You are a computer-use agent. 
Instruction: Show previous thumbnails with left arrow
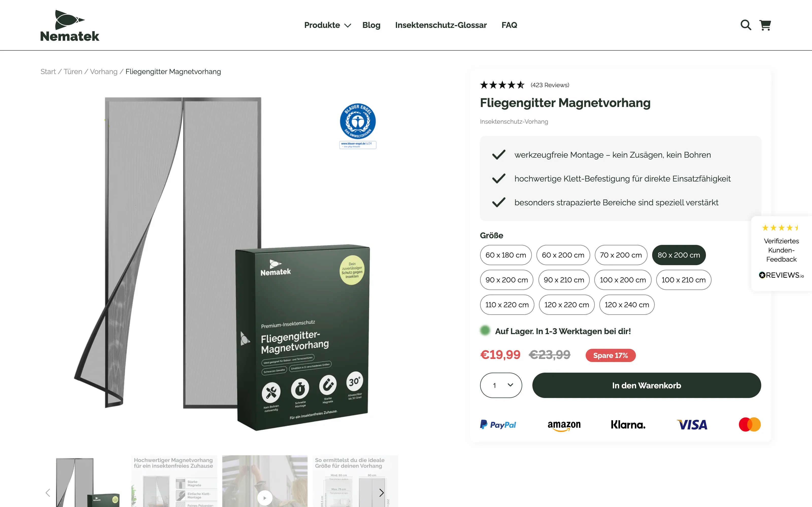[48, 493]
